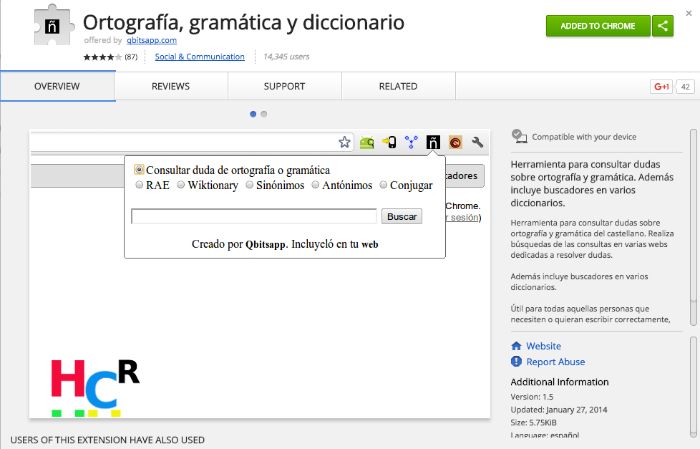Open the Website link
Screen dimensions: 700x449
tap(543, 346)
